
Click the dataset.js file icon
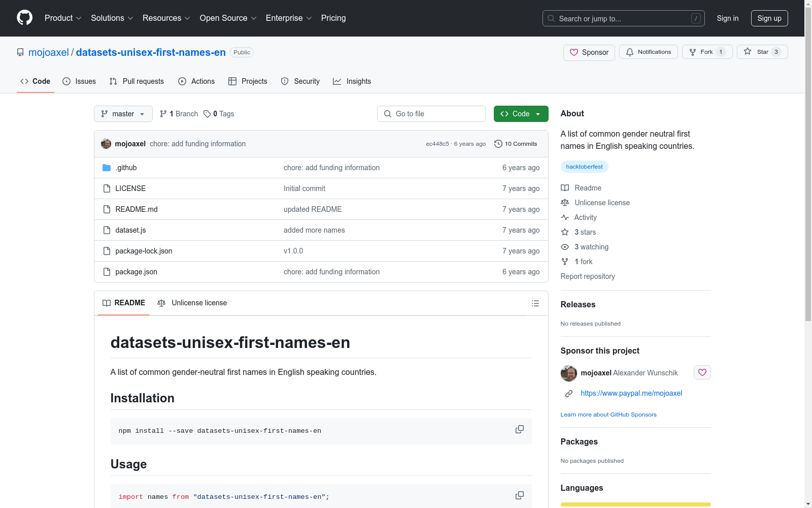click(107, 230)
